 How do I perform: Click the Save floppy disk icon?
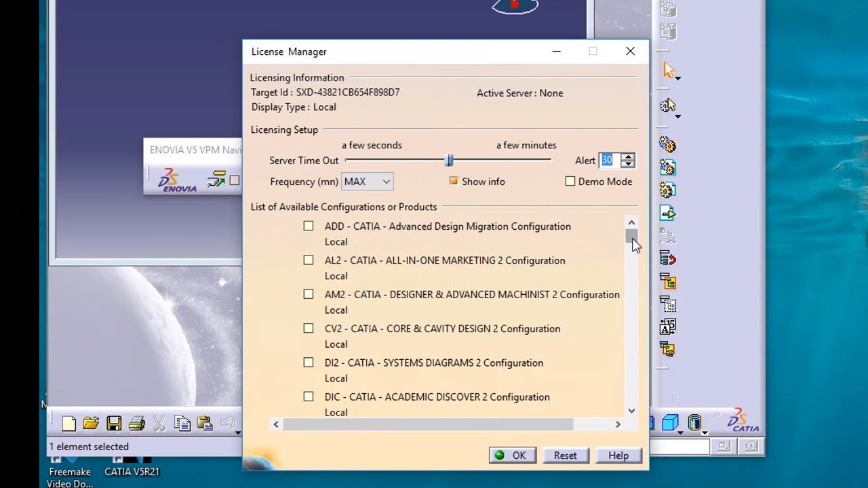(x=114, y=424)
